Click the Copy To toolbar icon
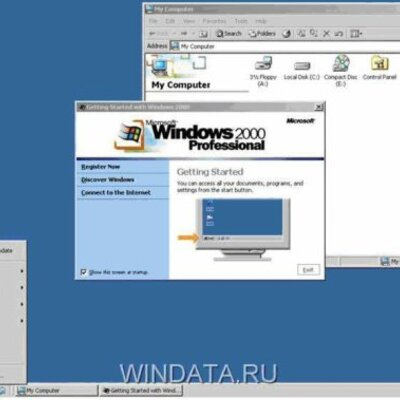This screenshot has height=400, width=400. pyautogui.click(x=314, y=33)
